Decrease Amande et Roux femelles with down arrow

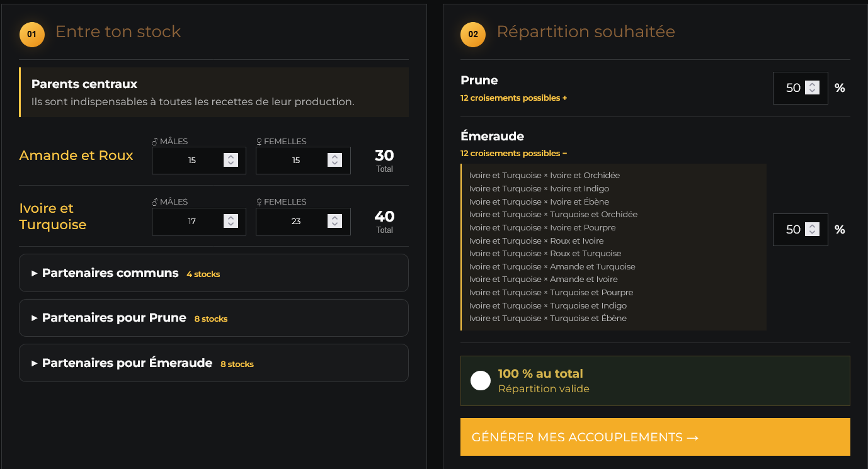(x=334, y=164)
